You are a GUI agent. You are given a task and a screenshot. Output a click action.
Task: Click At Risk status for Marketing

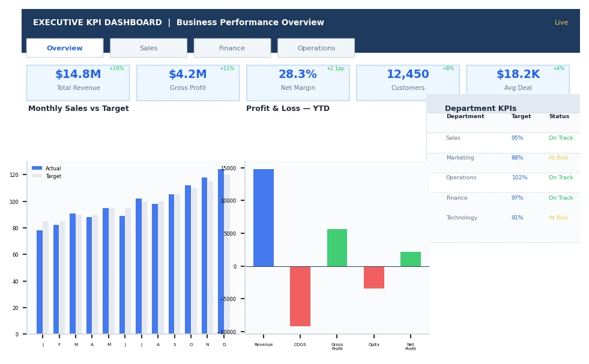tap(558, 158)
